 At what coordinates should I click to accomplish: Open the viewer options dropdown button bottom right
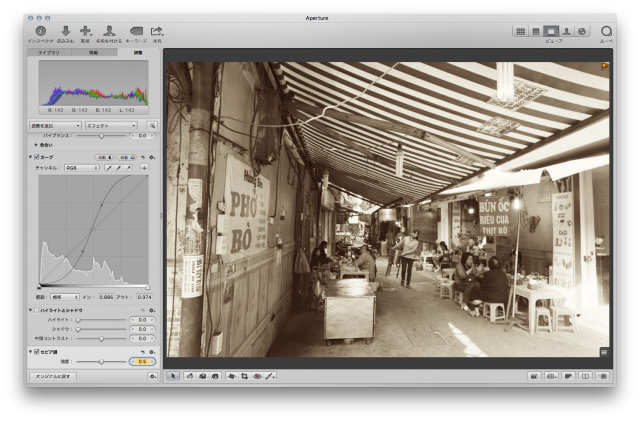(551, 376)
